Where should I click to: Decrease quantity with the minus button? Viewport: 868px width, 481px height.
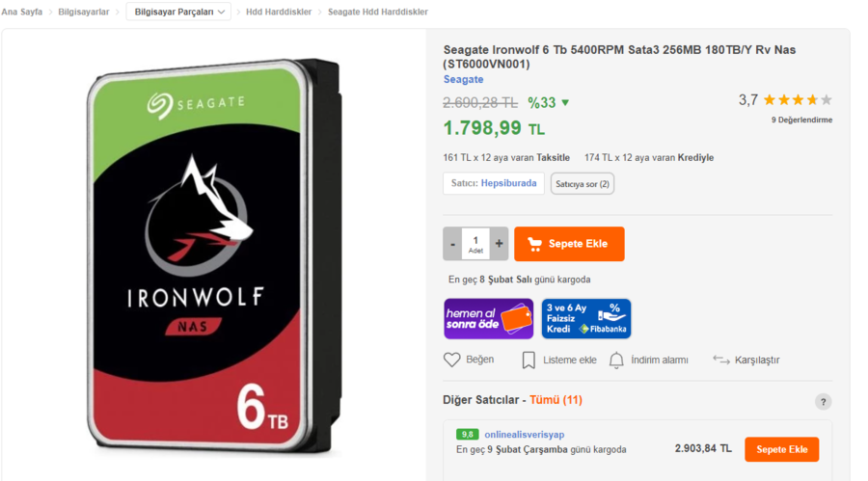click(452, 244)
